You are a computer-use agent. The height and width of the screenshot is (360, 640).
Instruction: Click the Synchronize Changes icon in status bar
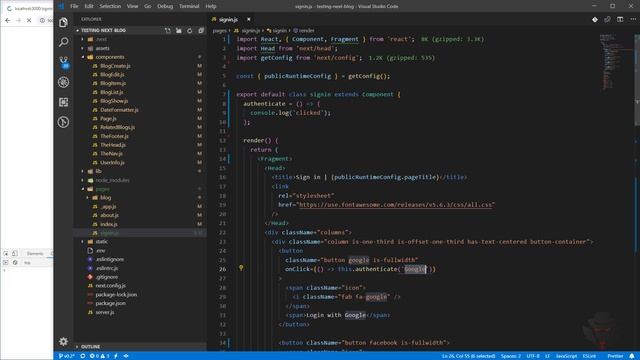pos(82,356)
